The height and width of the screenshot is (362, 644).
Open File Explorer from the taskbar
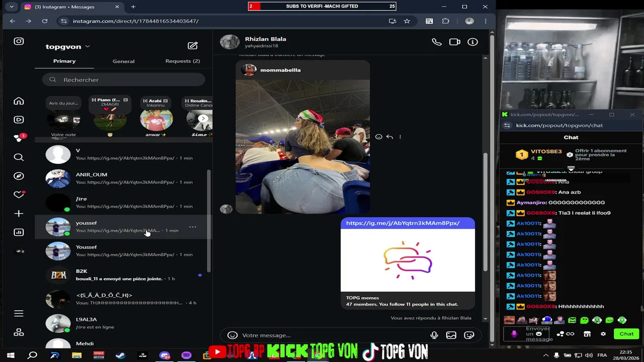pyautogui.click(x=76, y=355)
